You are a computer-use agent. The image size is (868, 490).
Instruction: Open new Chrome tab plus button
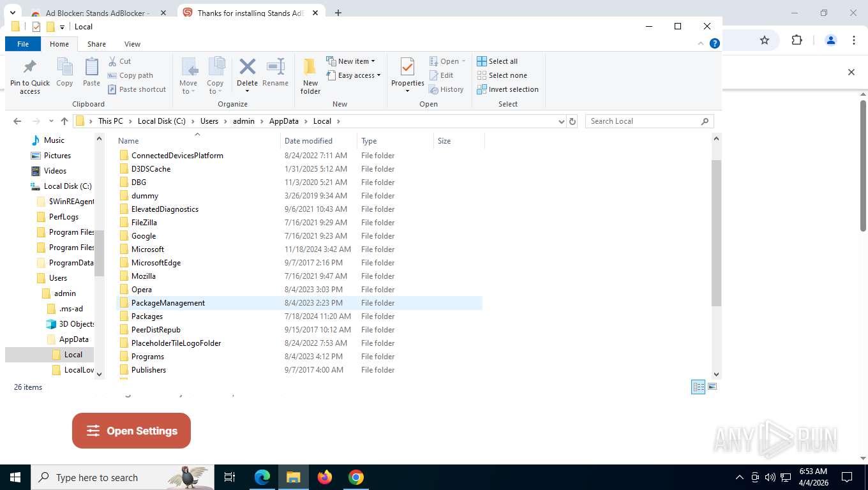pyautogui.click(x=338, y=13)
